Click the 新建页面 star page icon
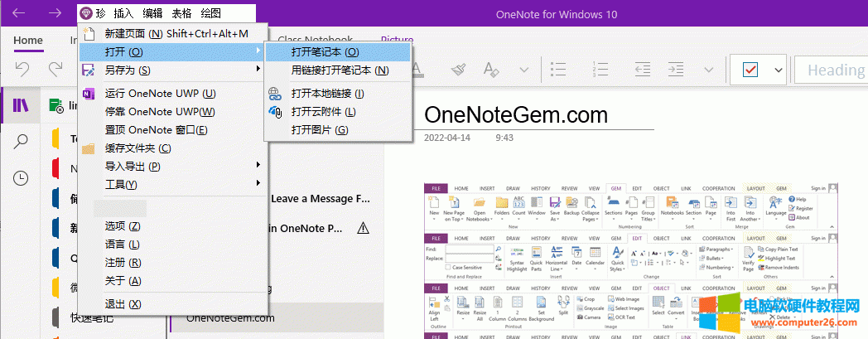 88,33
